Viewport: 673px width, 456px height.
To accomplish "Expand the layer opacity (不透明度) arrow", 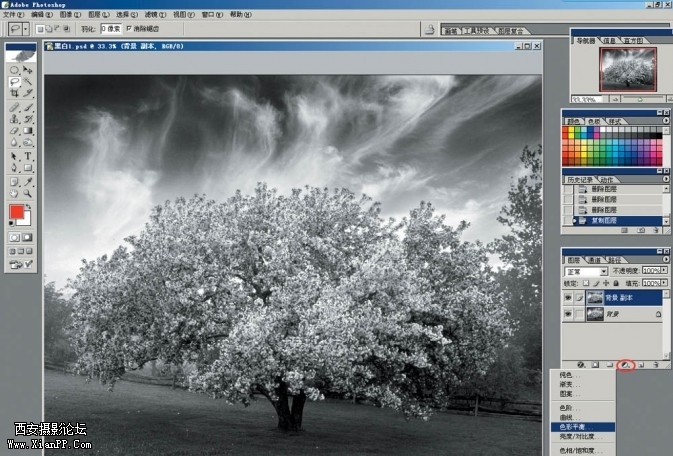I will [x=664, y=270].
